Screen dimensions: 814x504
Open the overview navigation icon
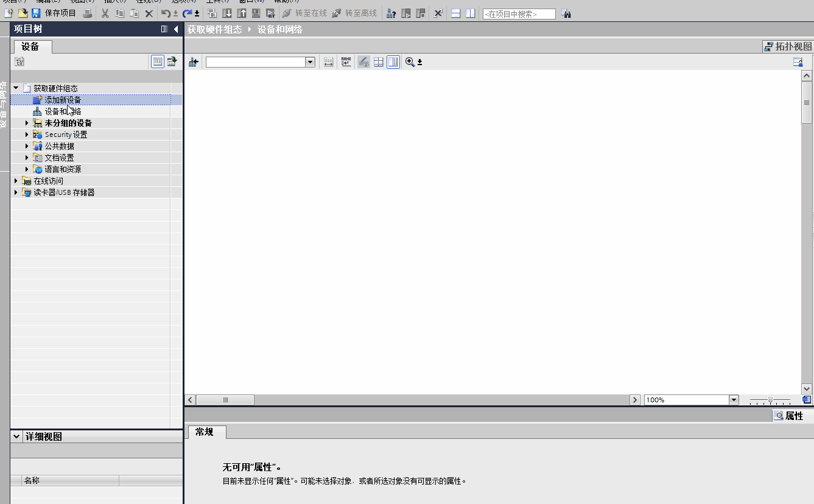[807, 400]
